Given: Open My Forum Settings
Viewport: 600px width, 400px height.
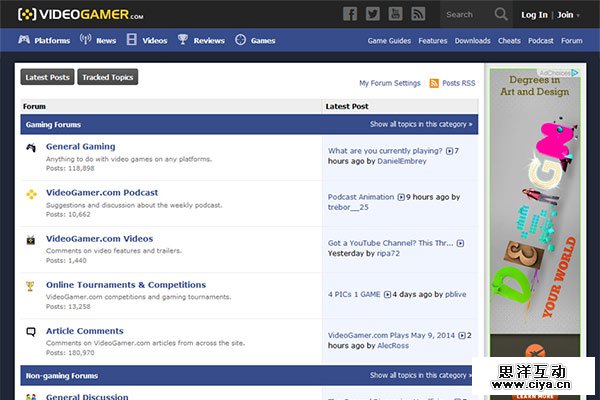Looking at the screenshot, I should coord(390,83).
